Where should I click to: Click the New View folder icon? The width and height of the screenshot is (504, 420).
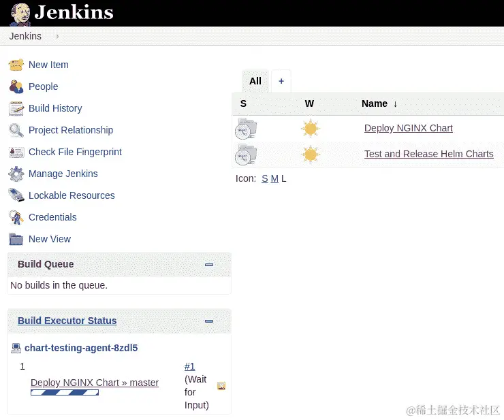(x=16, y=239)
